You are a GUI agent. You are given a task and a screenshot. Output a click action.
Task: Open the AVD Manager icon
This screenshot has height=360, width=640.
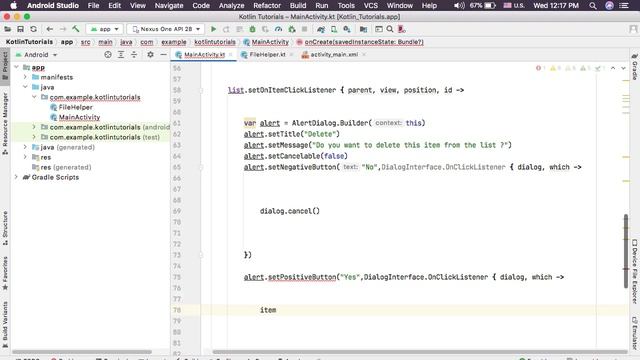coord(334,29)
